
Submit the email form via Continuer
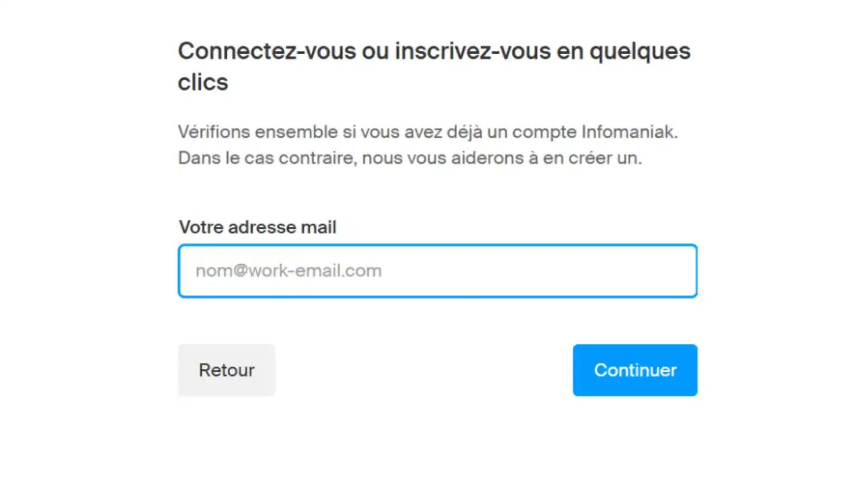coord(635,370)
